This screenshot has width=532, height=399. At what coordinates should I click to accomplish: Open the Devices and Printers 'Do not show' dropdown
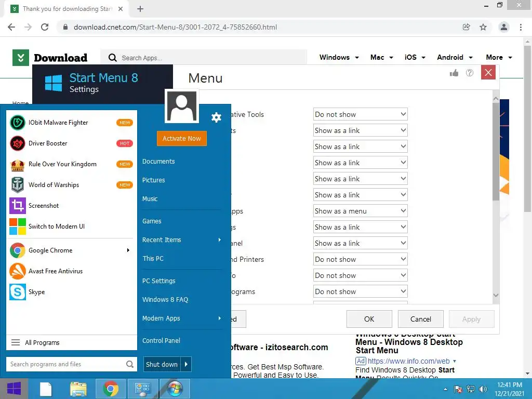coord(361,259)
